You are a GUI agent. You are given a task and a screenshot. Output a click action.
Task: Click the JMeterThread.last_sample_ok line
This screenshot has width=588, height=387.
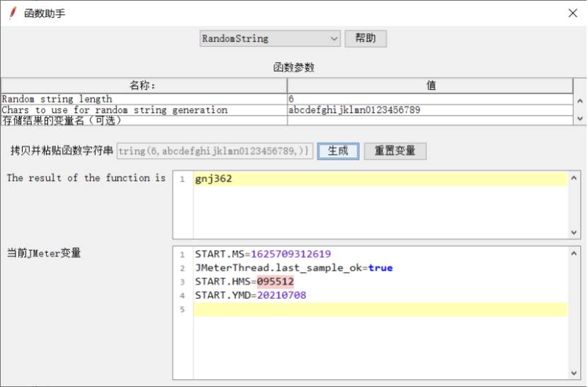tap(293, 268)
